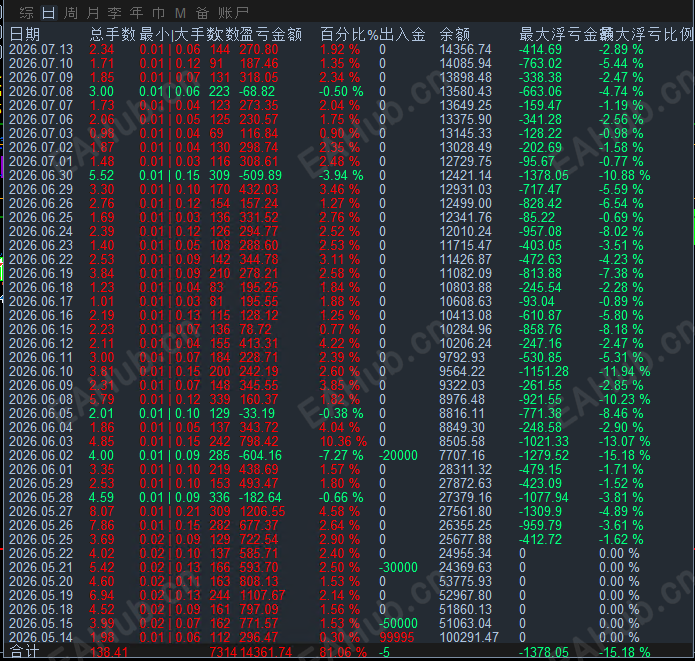Click profit amount 1206.55
The width and height of the screenshot is (695, 661).
click(262, 511)
